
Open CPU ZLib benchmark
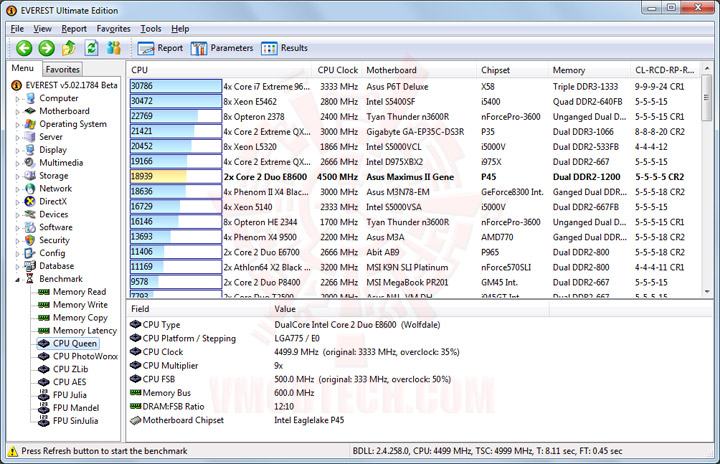coord(63,369)
